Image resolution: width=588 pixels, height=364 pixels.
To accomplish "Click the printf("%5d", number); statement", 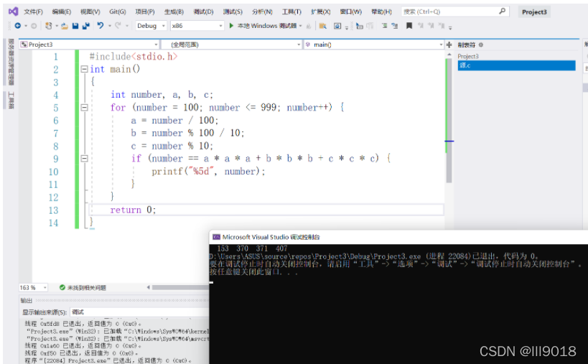I will point(208,172).
